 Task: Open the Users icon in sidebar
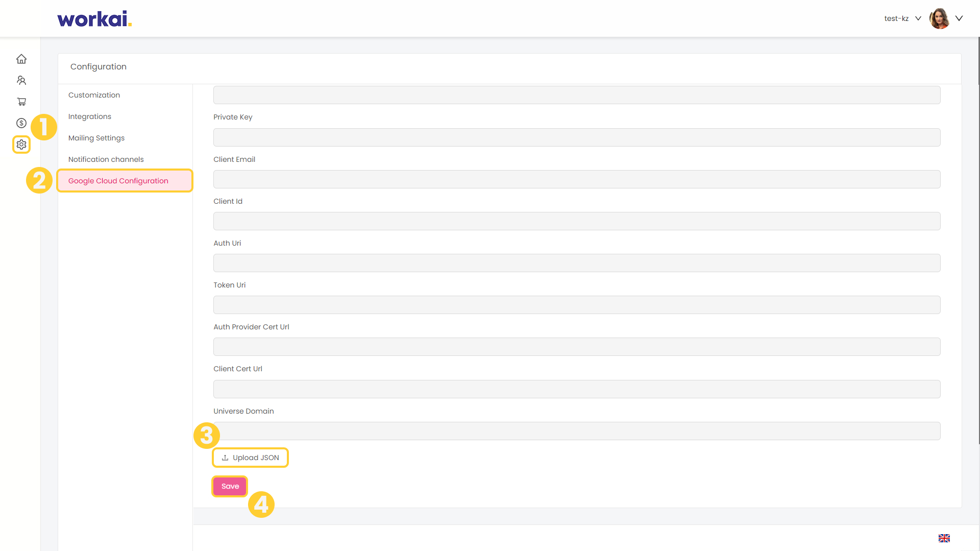tap(21, 80)
